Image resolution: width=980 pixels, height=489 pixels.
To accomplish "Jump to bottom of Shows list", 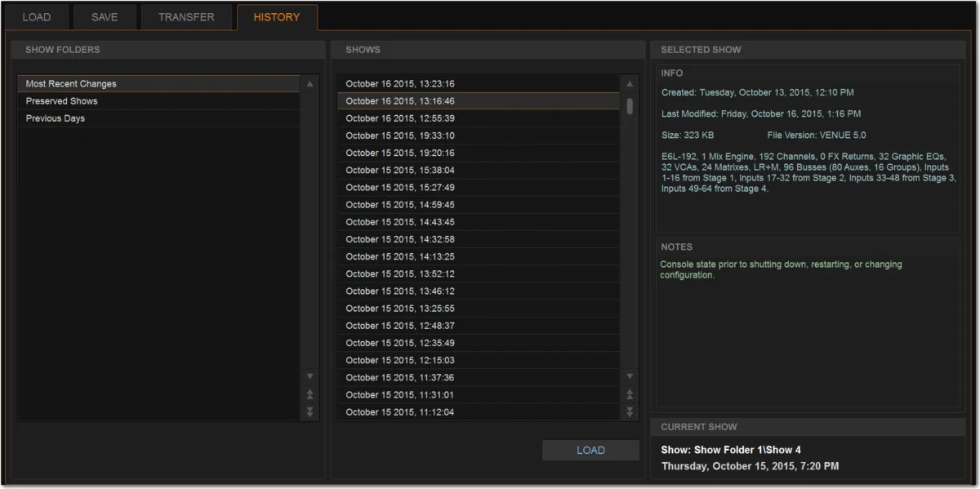I will coord(630,412).
